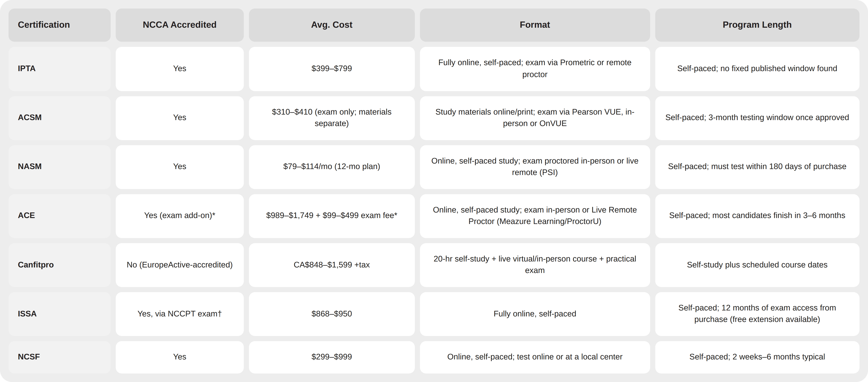Select the NCSF row label
868x382 pixels.
(59, 357)
